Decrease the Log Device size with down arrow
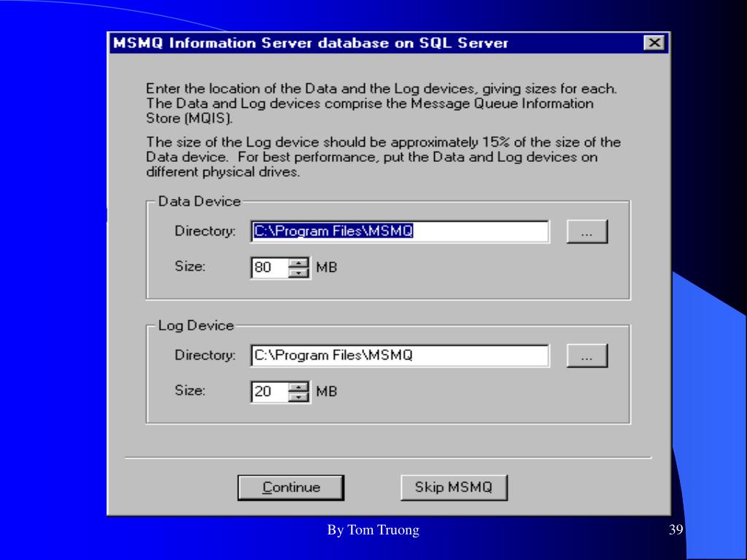 coord(299,397)
